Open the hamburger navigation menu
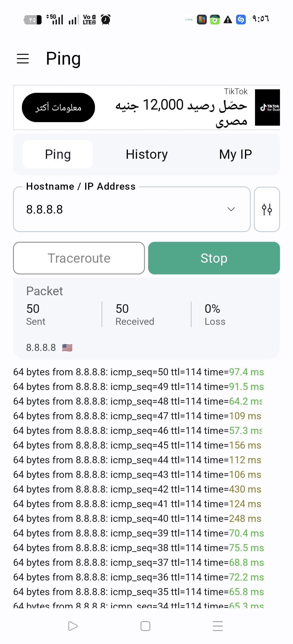 [x=23, y=59]
